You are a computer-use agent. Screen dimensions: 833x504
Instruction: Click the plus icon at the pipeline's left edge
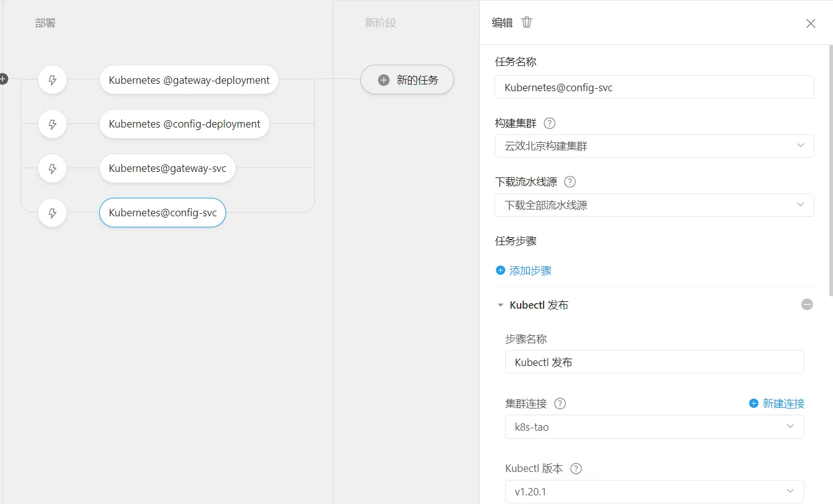pyautogui.click(x=3, y=79)
